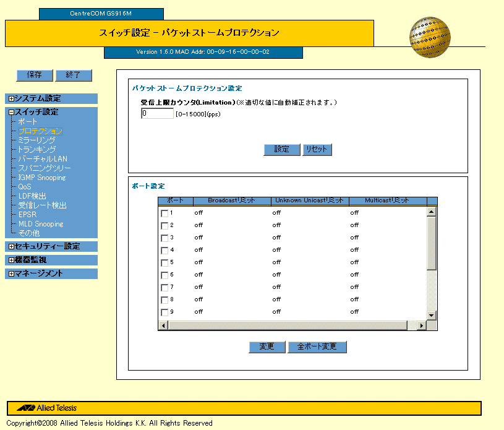Open the スパニングツリー menu item
The height and width of the screenshot is (430, 504).
pyautogui.click(x=44, y=168)
